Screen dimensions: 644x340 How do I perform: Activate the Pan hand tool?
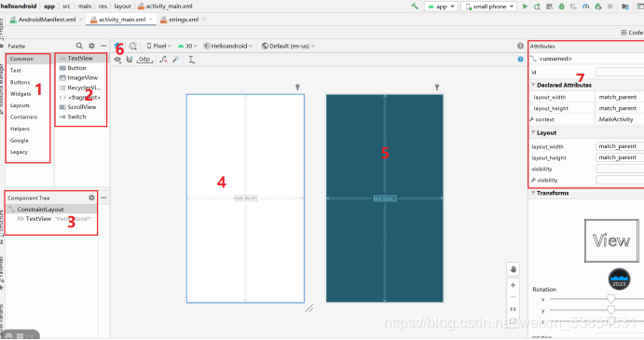click(x=513, y=269)
